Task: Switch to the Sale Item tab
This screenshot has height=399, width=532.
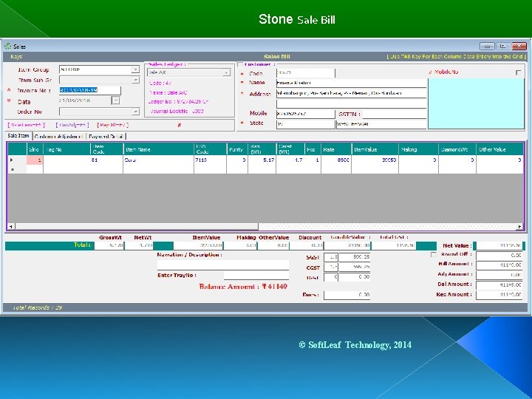Action: (18, 136)
